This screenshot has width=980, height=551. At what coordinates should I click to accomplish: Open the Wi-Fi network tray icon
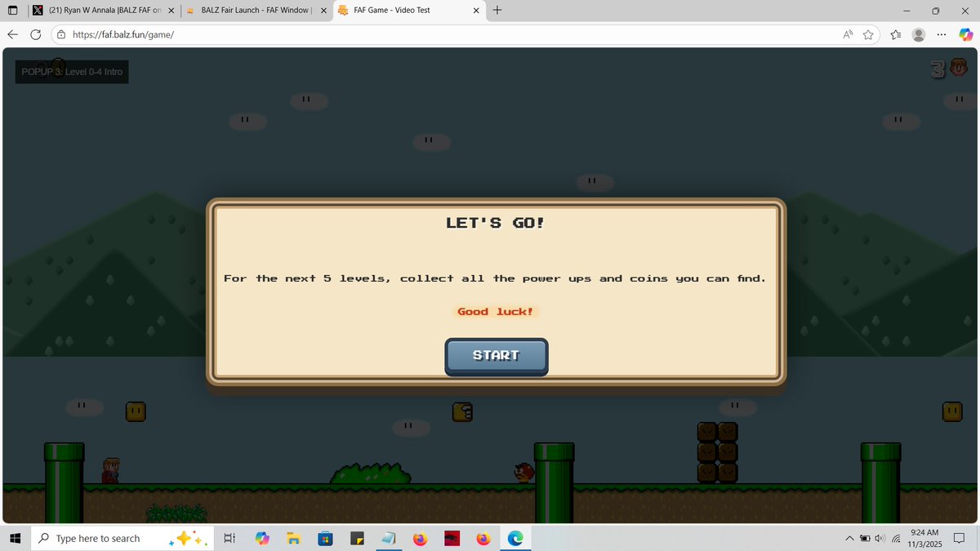pos(897,538)
